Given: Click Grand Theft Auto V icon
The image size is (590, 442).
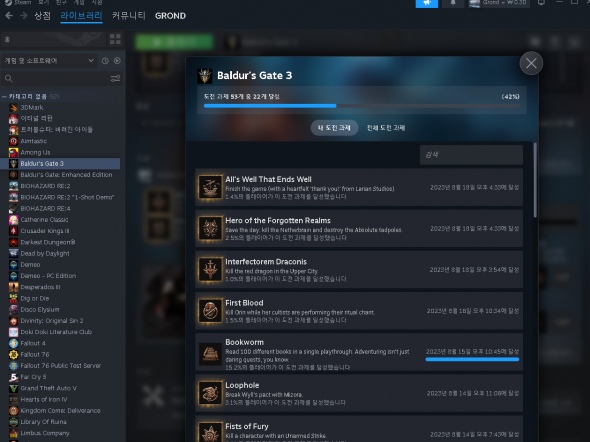Looking at the screenshot, I should click(14, 388).
